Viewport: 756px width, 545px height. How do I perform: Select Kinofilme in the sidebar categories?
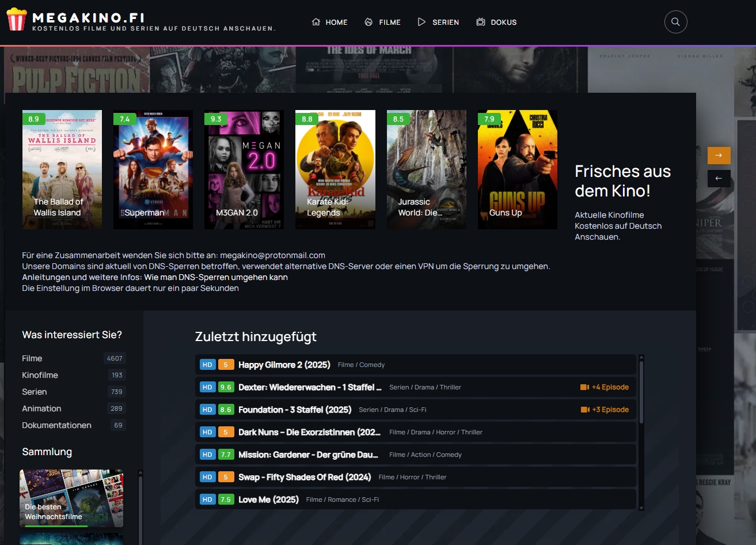(39, 374)
